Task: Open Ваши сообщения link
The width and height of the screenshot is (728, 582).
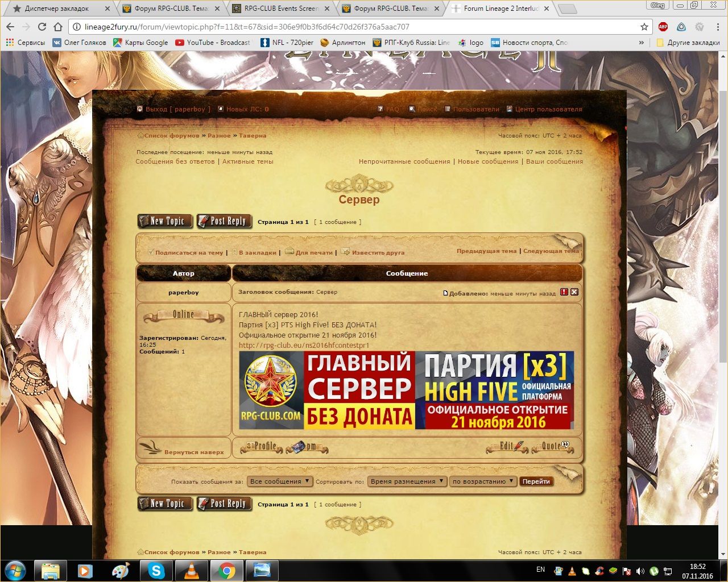Action: pyautogui.click(x=555, y=161)
